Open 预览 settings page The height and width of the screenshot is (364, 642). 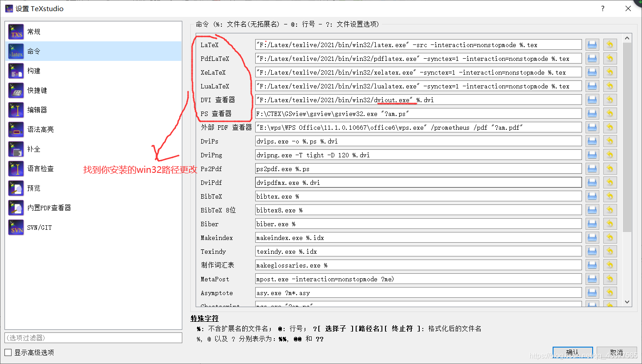click(x=93, y=188)
